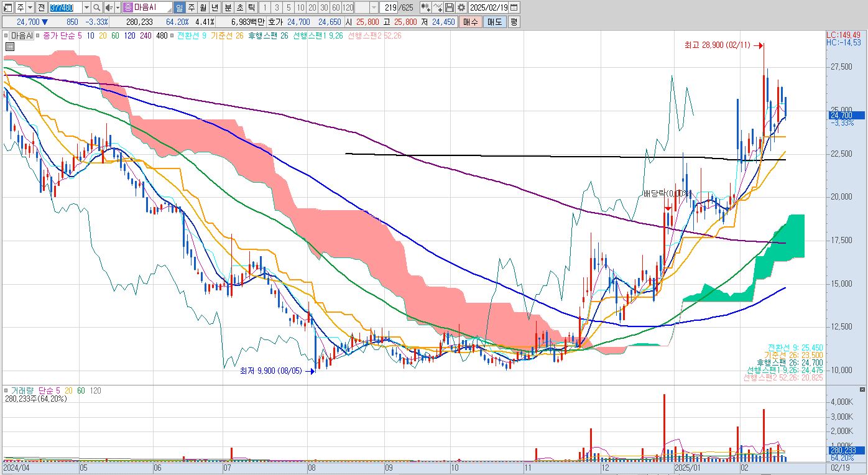Select the 30 interval button
The image size is (868, 475).
pyautogui.click(x=323, y=7)
